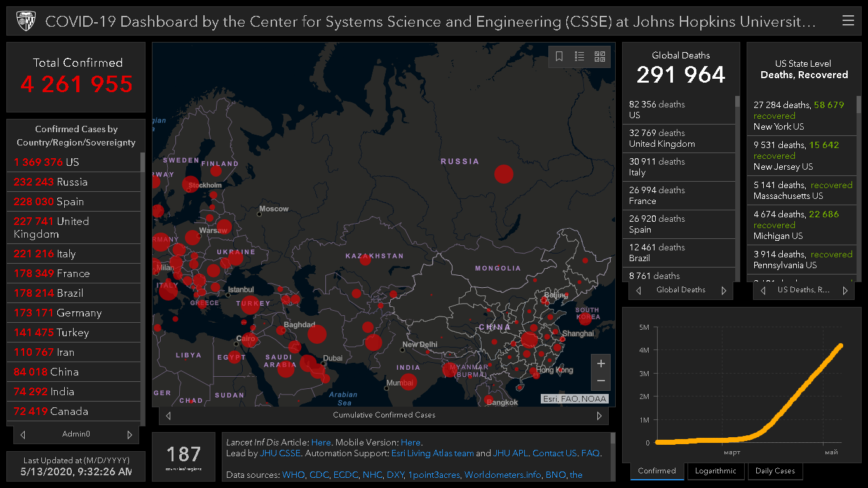The height and width of the screenshot is (488, 868).
Task: Click right arrow beside US Deaths panel
Action: pyautogui.click(x=844, y=290)
